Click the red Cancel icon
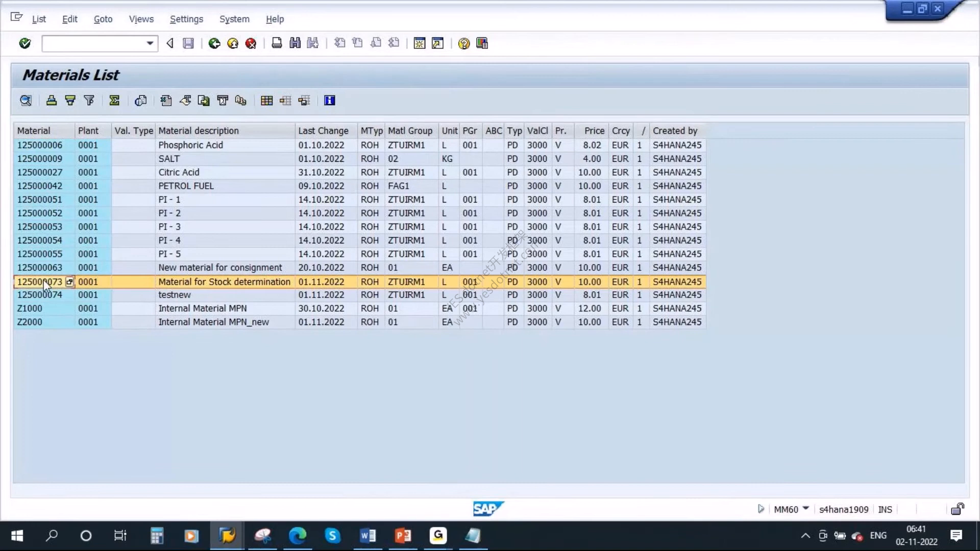 pos(251,43)
